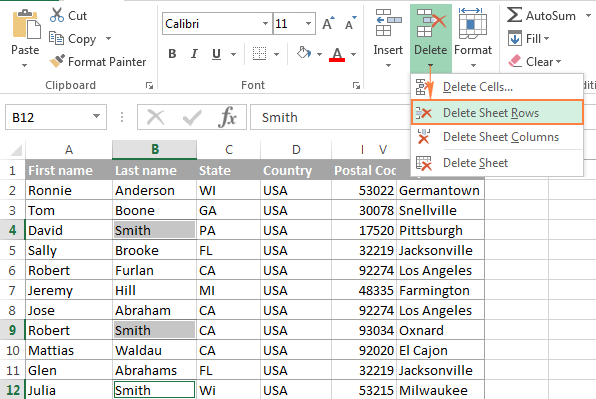Click the Farmington cell
Screen dimensions: 596x399
click(440, 290)
